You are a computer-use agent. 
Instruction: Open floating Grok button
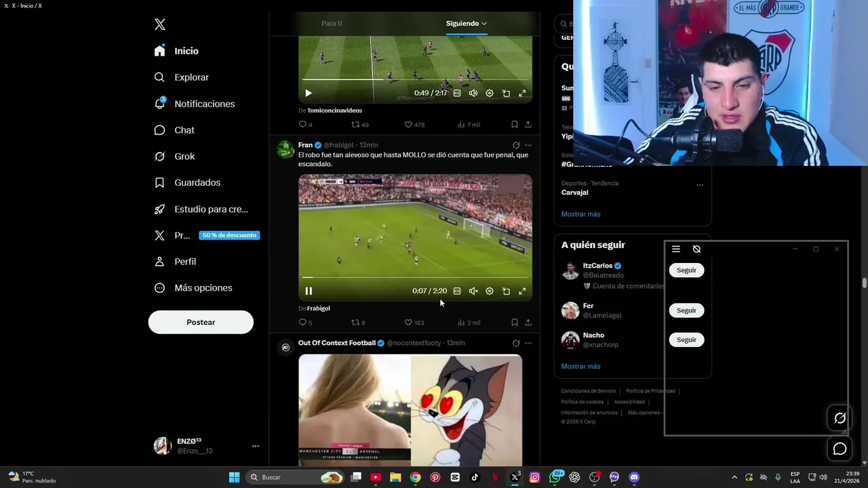pyautogui.click(x=840, y=418)
